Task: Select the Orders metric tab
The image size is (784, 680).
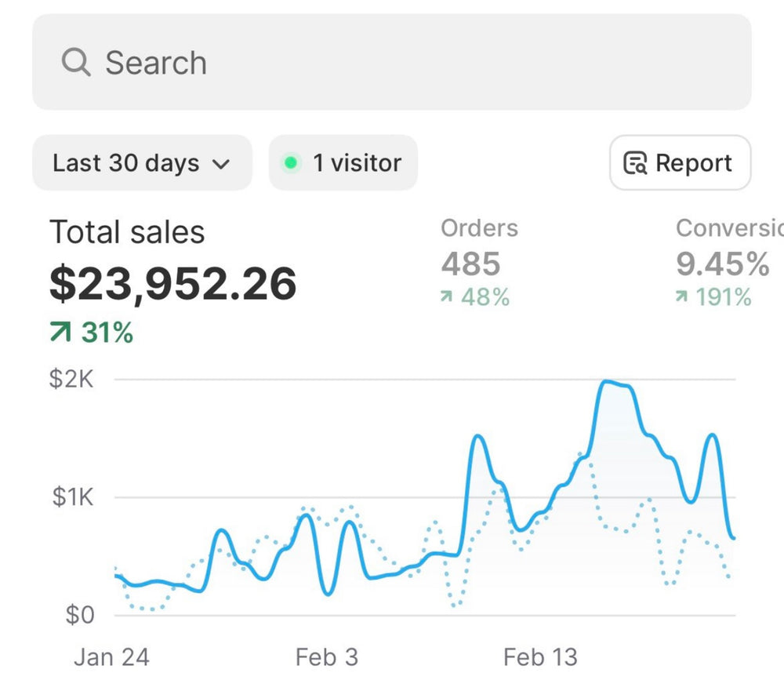Action: [x=479, y=228]
